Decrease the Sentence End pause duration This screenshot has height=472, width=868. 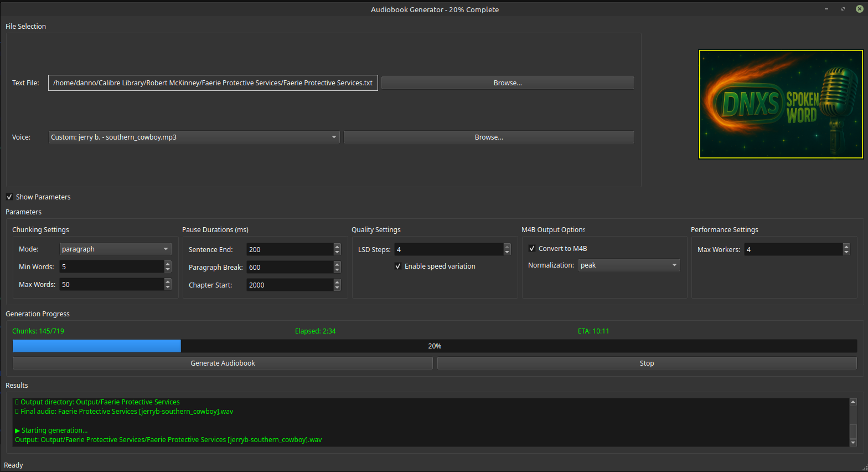pos(337,253)
